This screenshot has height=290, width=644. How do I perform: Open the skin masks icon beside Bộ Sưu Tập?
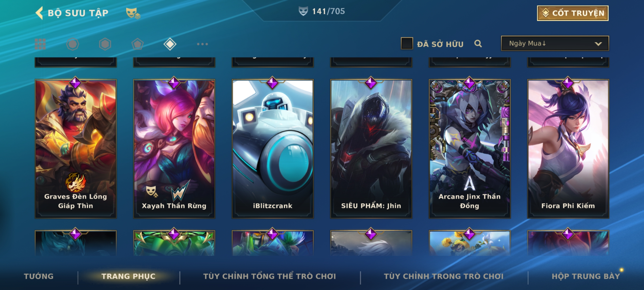pos(133,13)
